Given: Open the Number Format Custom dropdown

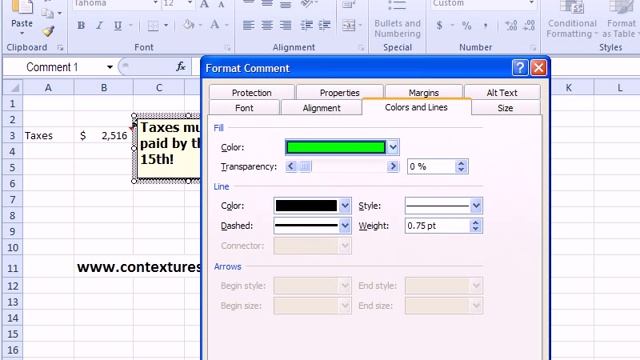Looking at the screenshot, I should click(531, 4).
